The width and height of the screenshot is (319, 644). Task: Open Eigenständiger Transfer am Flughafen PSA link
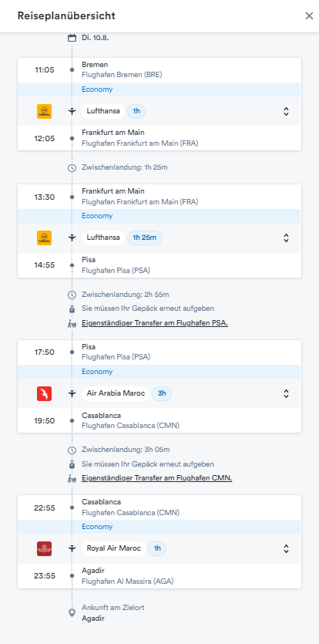point(155,323)
